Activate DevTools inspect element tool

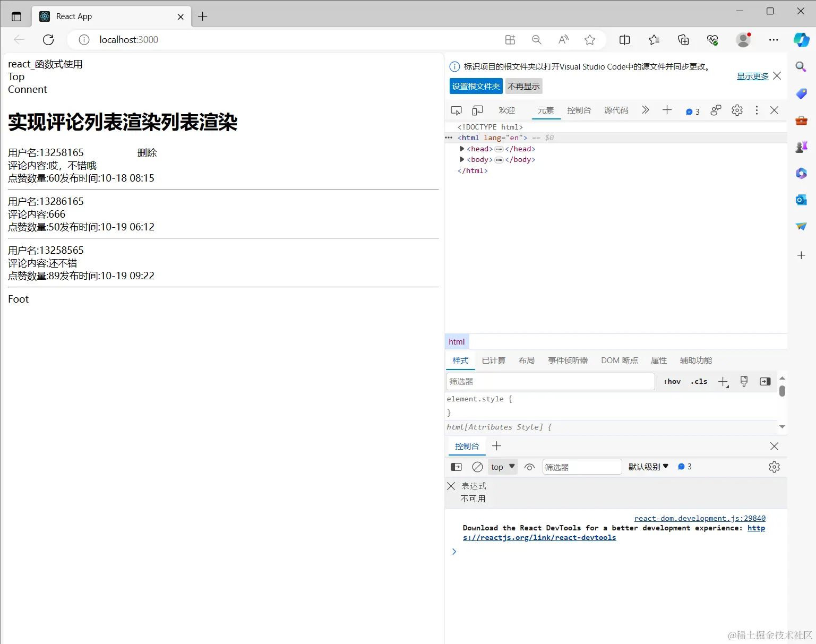tap(456, 110)
